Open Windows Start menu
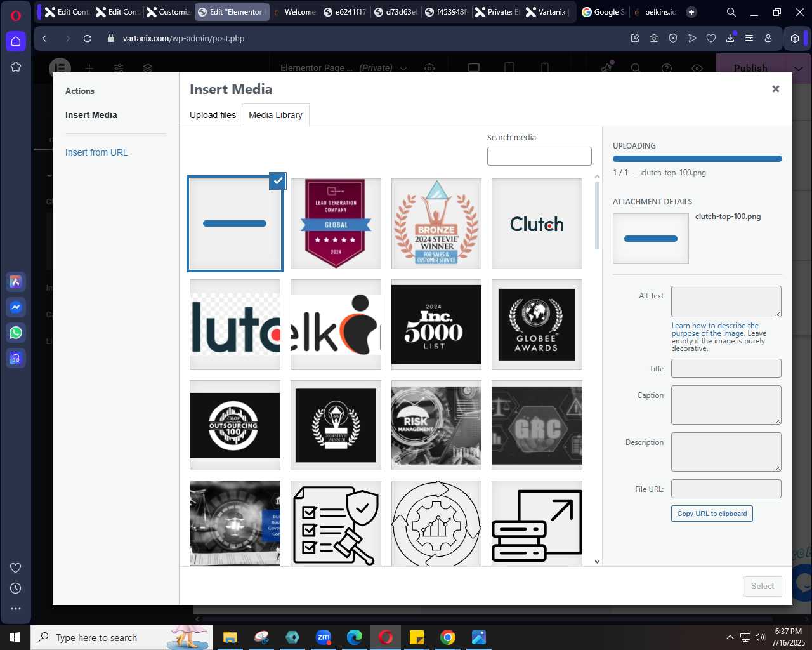Screen dimensions: 812x650 (x=15, y=637)
